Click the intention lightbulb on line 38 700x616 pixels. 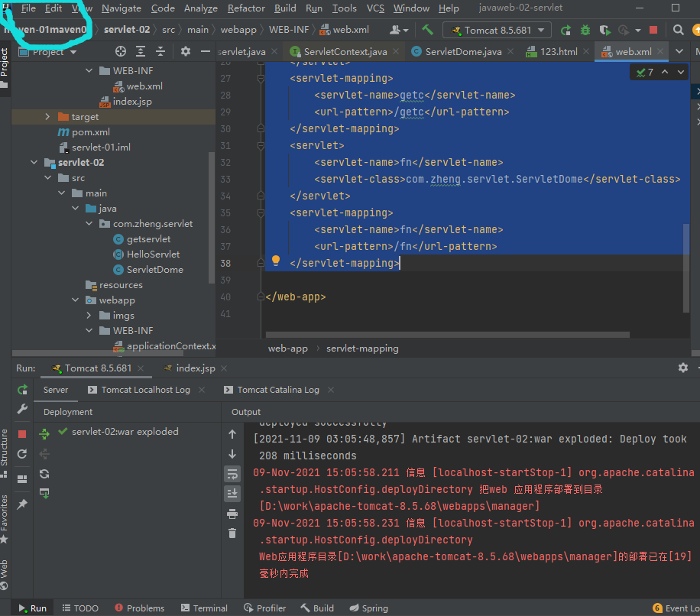277,261
